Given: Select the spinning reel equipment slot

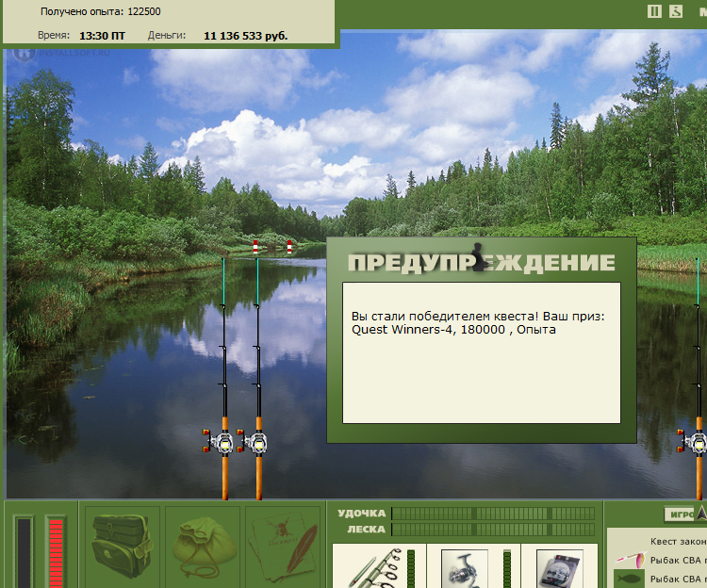Looking at the screenshot, I should point(473,566).
